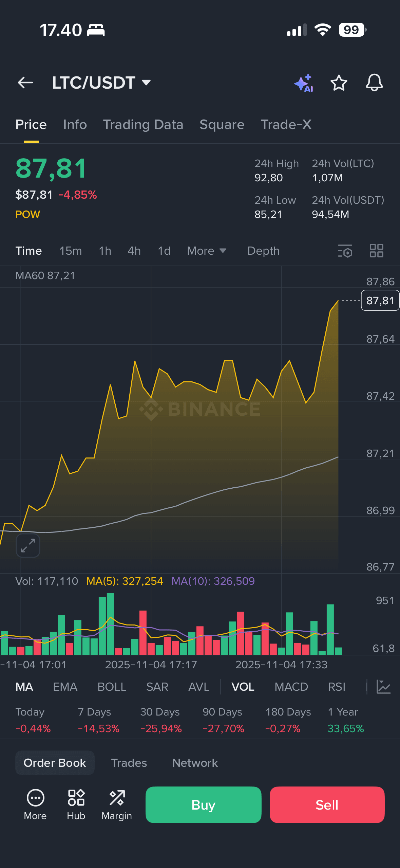Show the Depth chart
This screenshot has height=868, width=400.
(263, 251)
